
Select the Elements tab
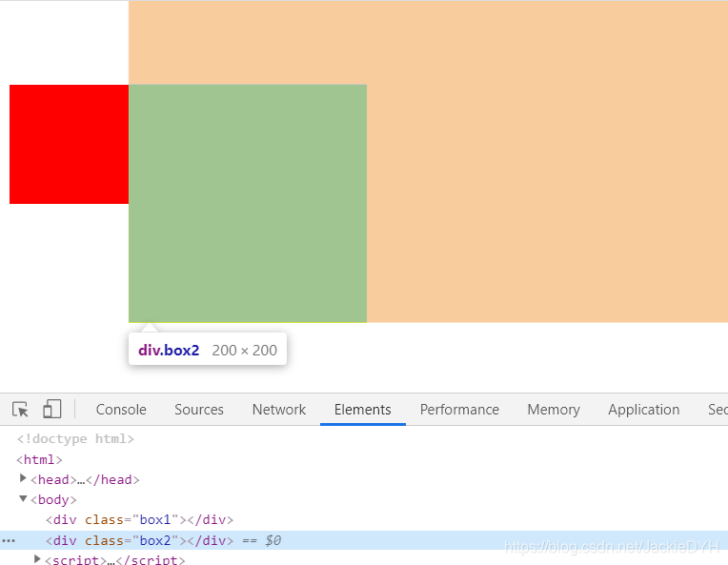point(363,410)
